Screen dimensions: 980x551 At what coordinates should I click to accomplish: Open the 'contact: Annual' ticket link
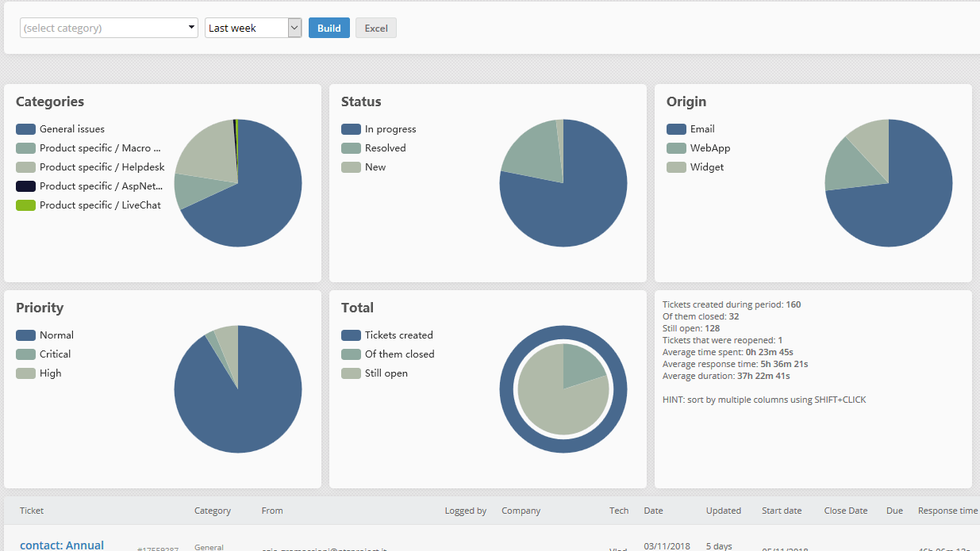tap(62, 545)
